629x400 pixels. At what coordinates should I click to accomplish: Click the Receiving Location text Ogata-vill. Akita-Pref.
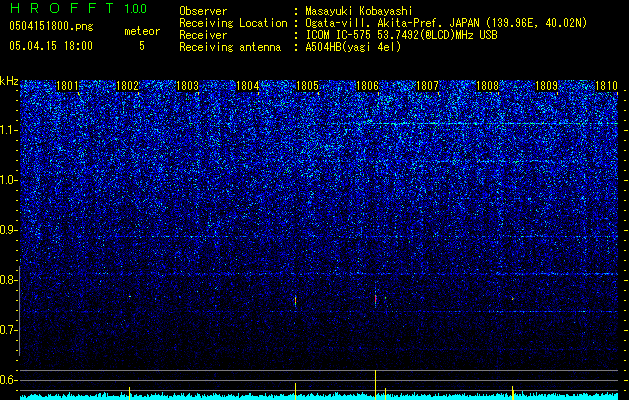[x=374, y=23]
